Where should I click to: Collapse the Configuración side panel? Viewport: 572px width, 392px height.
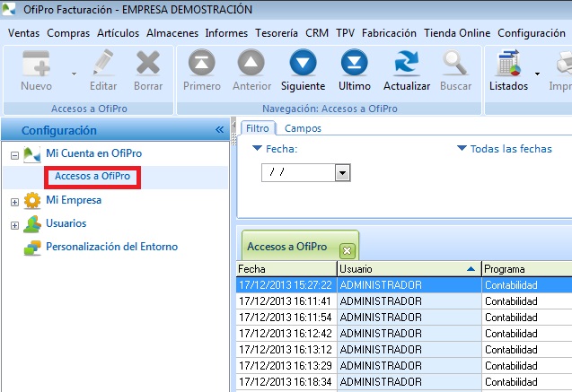tap(219, 130)
